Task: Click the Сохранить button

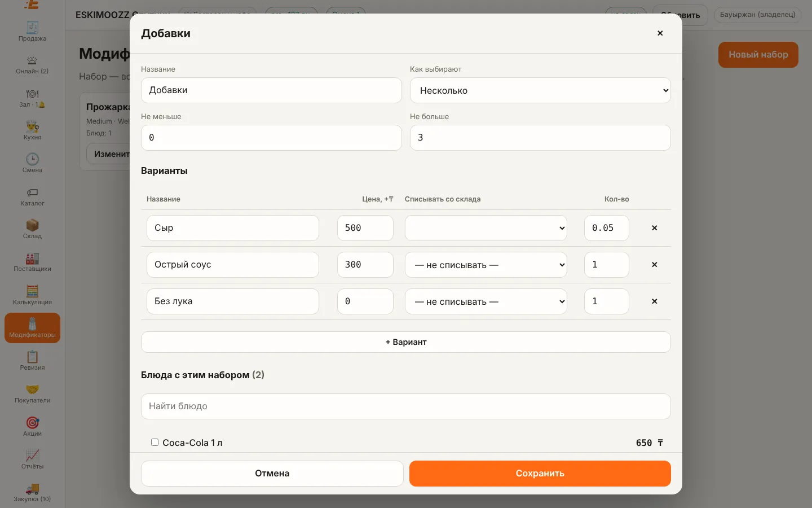Action: point(540,474)
